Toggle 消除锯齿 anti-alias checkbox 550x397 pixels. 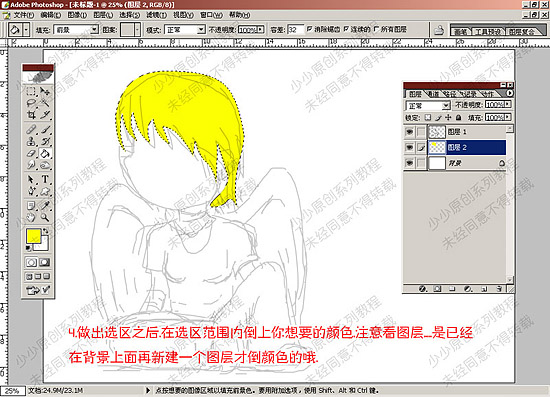click(309, 29)
